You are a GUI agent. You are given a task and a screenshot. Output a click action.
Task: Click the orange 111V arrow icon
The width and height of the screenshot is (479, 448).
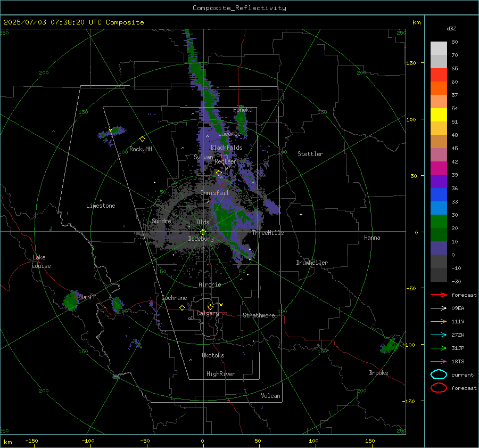point(439,321)
